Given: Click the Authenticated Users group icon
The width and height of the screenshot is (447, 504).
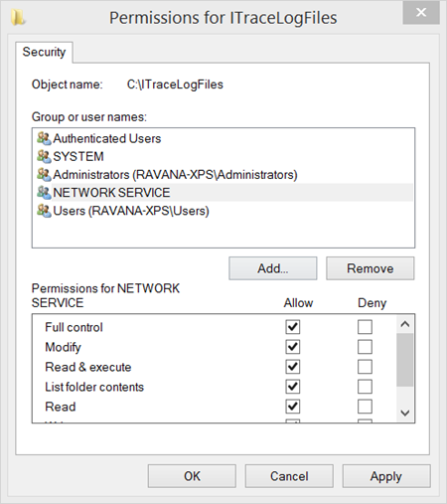Looking at the screenshot, I should coord(44,138).
